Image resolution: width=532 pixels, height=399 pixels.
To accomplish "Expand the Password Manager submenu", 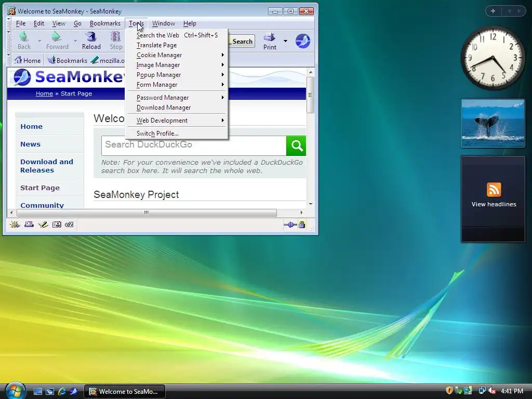I will click(177, 97).
